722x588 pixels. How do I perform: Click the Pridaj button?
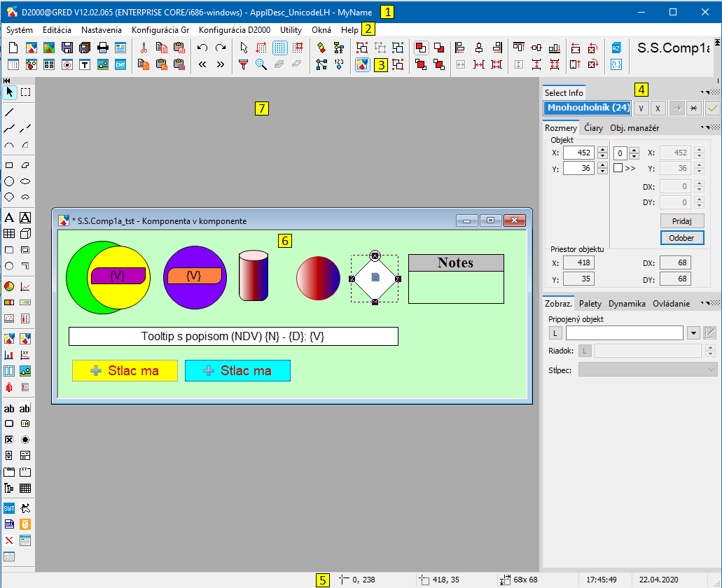click(x=681, y=220)
